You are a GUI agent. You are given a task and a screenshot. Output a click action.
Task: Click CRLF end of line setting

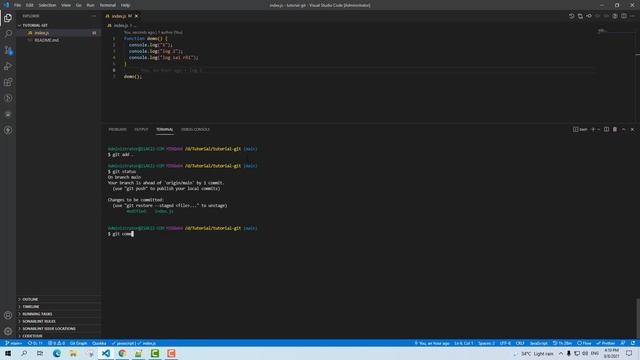pos(520,343)
